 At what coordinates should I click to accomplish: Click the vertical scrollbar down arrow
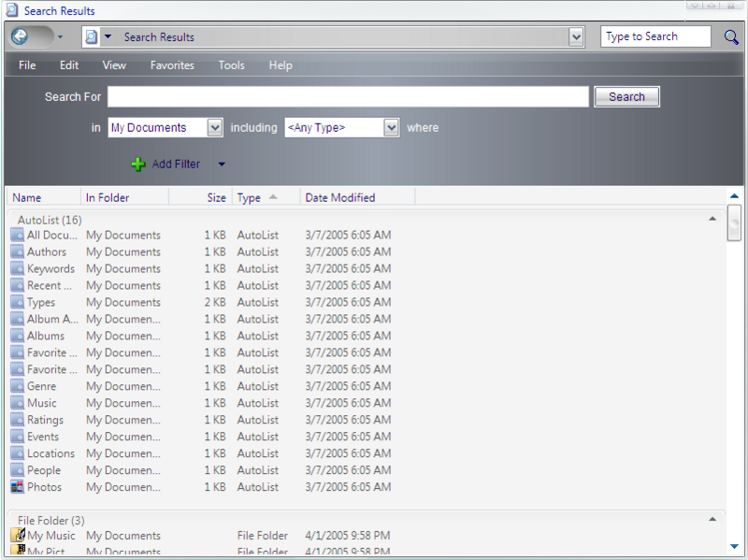[734, 546]
